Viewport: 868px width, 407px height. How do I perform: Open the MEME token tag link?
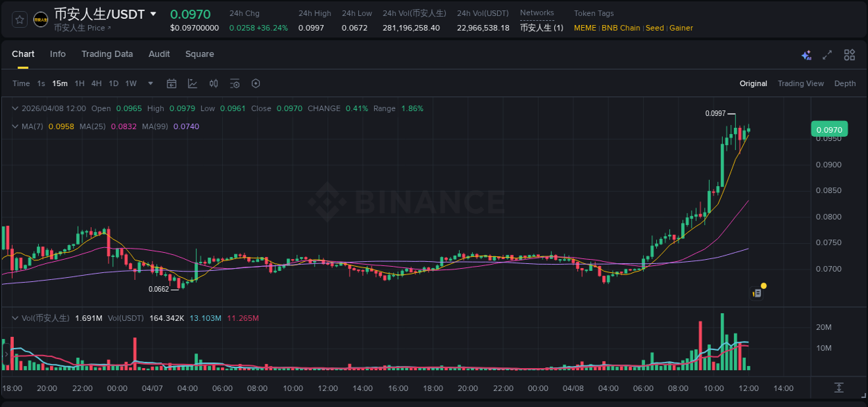[584, 28]
